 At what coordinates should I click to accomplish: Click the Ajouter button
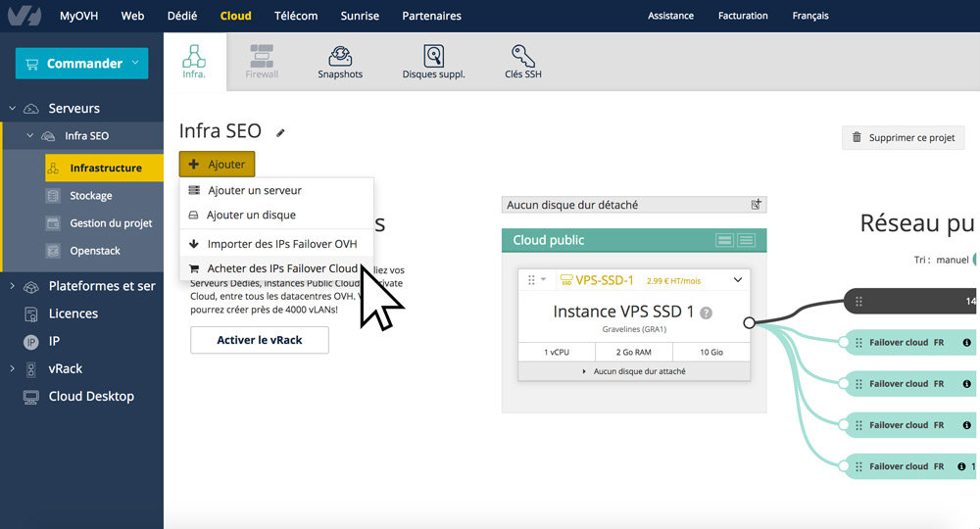click(217, 165)
